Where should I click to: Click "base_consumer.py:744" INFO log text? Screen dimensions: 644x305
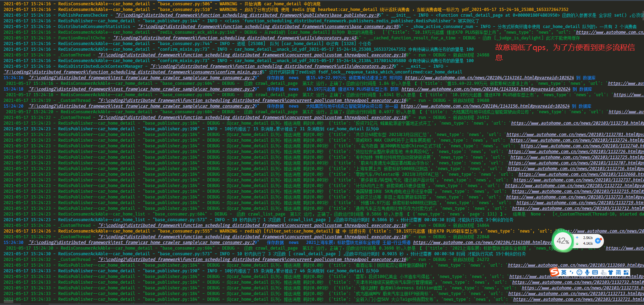coord(185,44)
